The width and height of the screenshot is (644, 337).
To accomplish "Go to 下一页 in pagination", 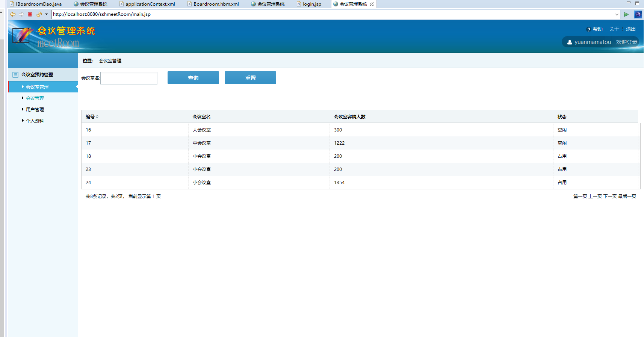I will point(610,196).
